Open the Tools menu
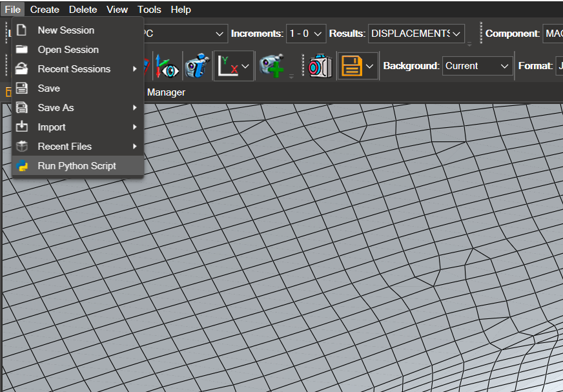Viewport: 563px width, 392px height. (149, 10)
